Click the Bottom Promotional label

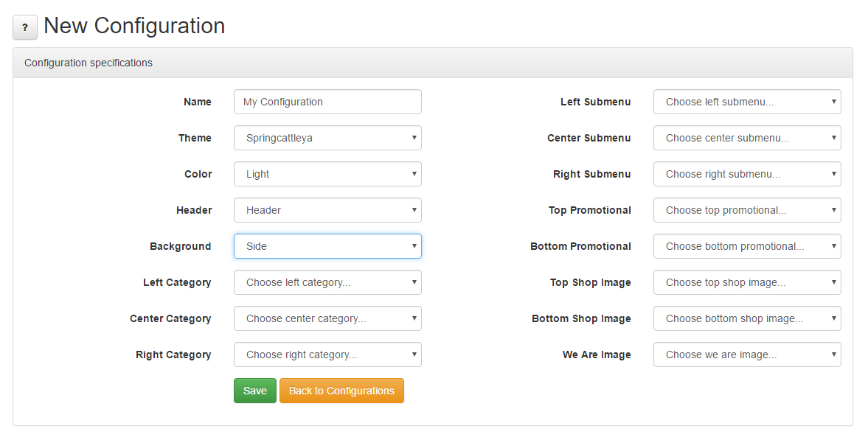pos(580,246)
